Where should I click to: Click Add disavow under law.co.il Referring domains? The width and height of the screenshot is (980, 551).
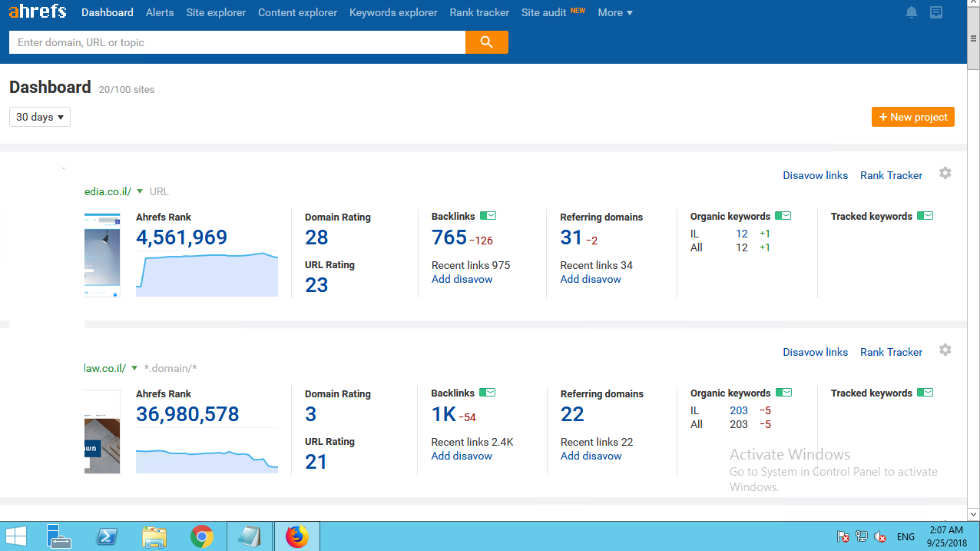[x=591, y=456]
